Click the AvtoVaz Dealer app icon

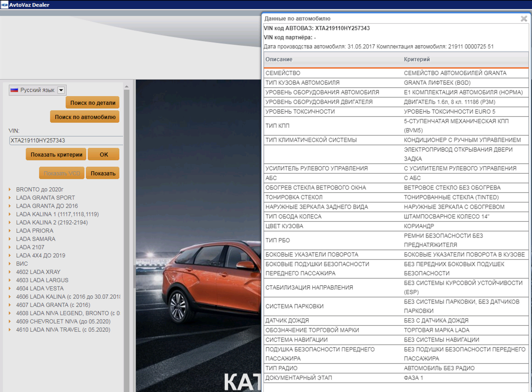(x=4, y=5)
